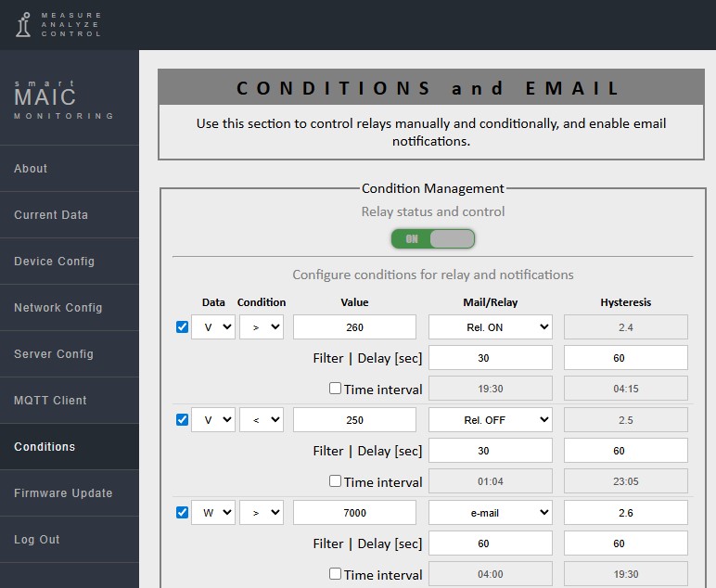Click the Mail/Relay column header
The width and height of the screenshot is (716, 588).
click(491, 302)
